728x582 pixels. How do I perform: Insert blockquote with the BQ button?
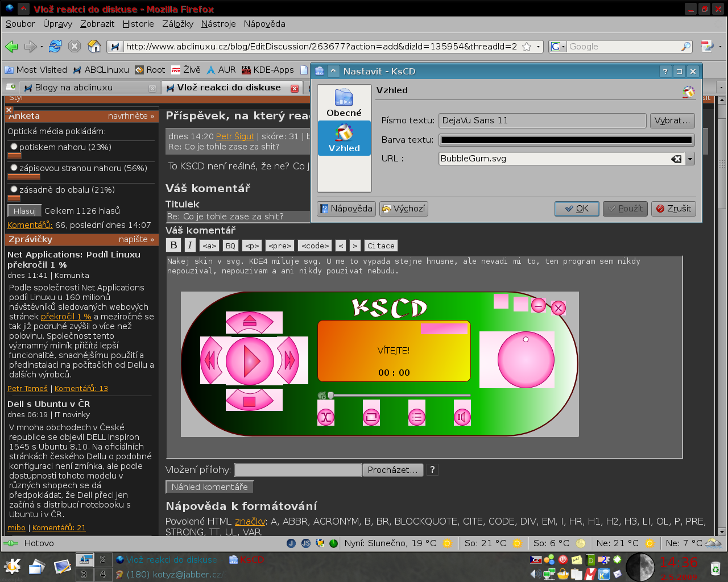pos(230,246)
